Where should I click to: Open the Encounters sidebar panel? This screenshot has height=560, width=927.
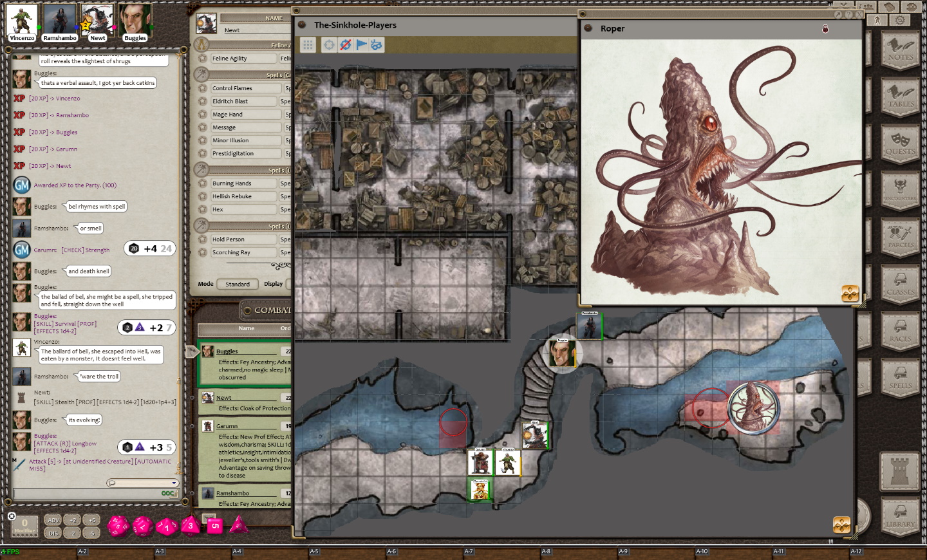(900, 191)
